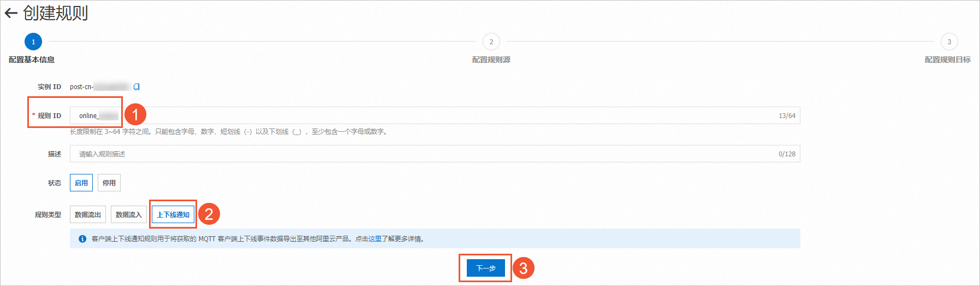Click the 13/64 character counter
This screenshot has width=980, height=286.
click(787, 115)
